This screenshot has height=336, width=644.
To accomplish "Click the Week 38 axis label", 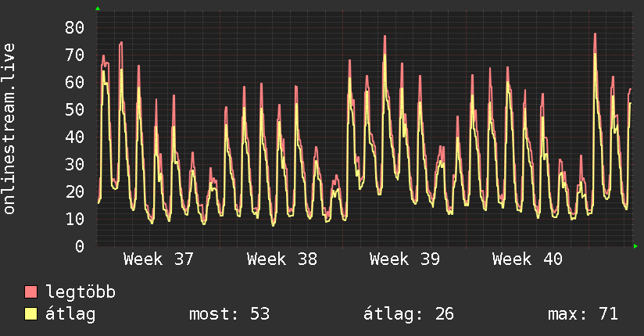I will 281,259.
